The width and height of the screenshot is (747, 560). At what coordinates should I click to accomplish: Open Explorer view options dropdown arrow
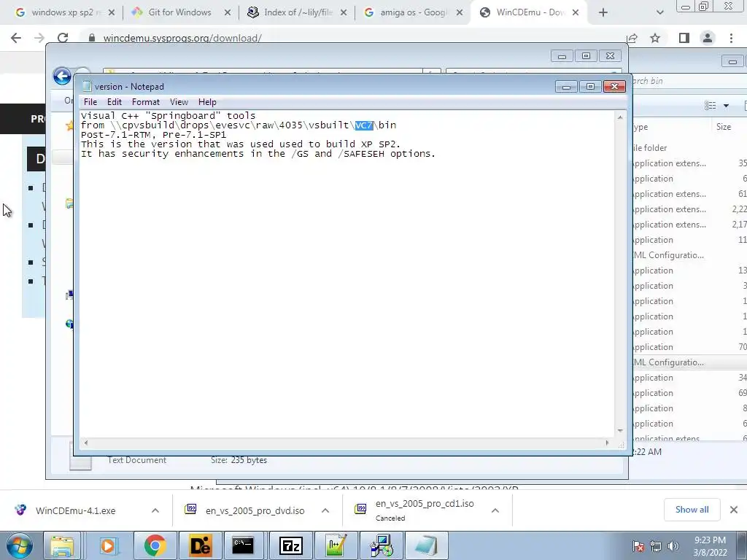(x=726, y=106)
